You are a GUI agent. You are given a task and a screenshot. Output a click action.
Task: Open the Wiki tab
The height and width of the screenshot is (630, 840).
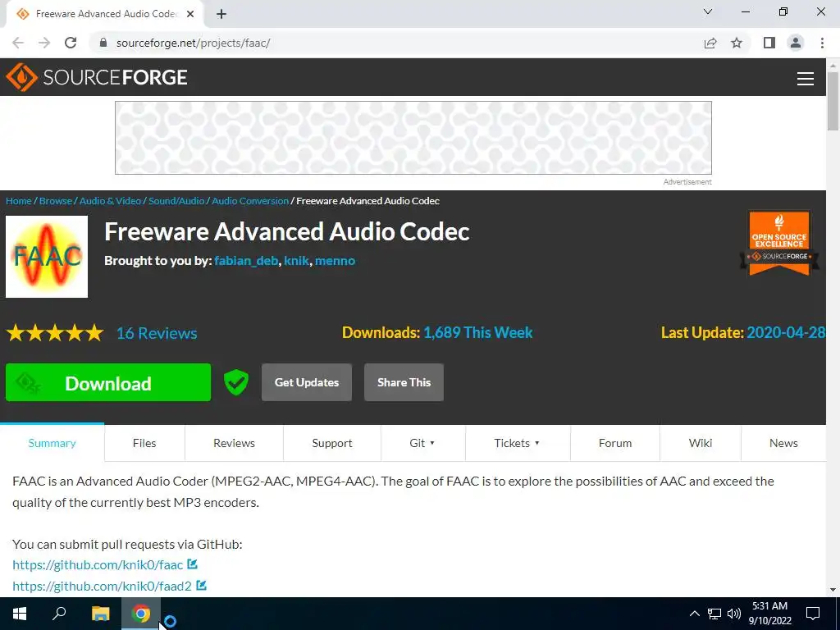701,443
